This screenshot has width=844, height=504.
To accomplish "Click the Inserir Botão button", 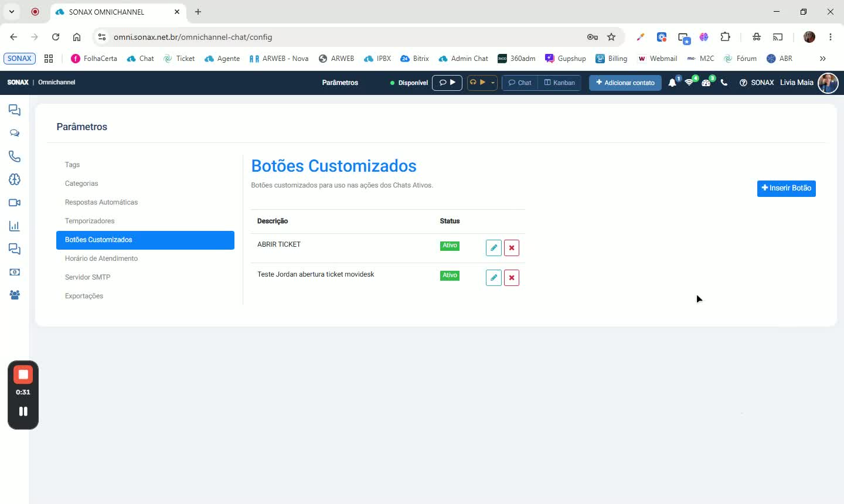I will point(787,188).
